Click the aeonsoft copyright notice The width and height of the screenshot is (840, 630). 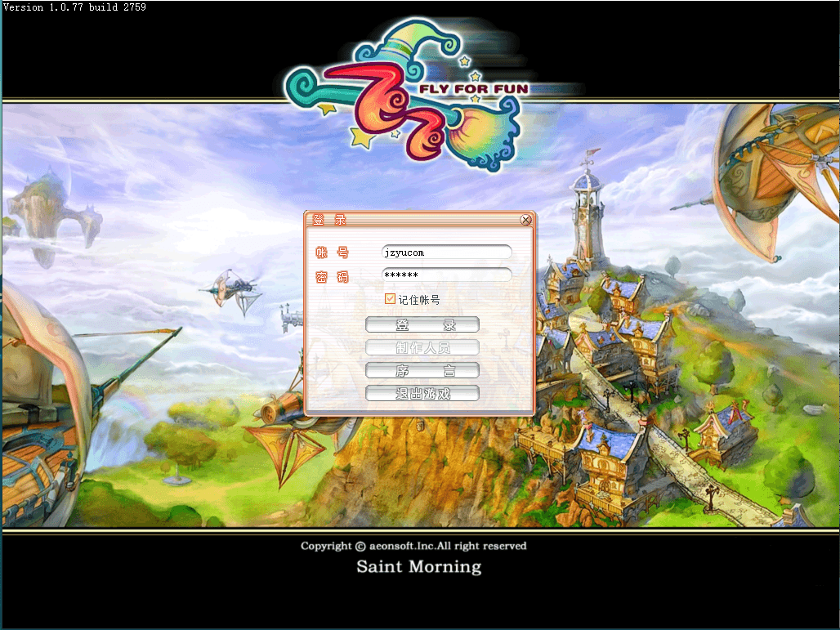tap(413, 546)
